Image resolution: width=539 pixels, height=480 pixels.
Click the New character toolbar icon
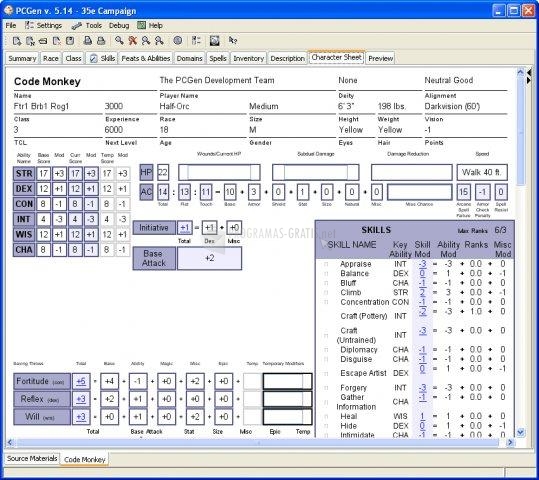click(x=16, y=41)
